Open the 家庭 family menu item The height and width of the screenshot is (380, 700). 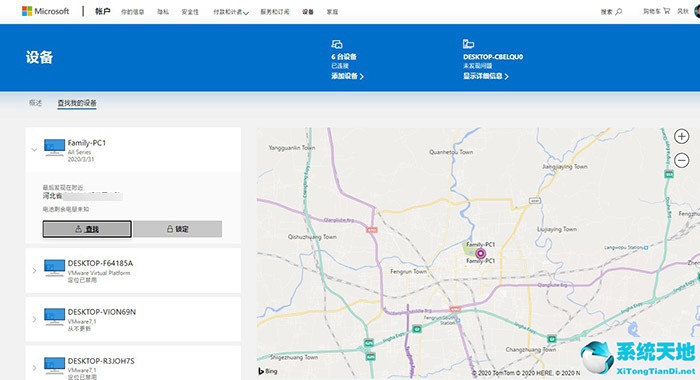(x=332, y=12)
